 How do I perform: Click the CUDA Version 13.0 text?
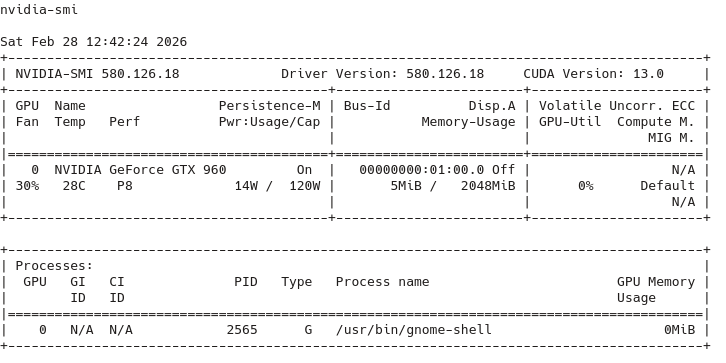pos(594,74)
